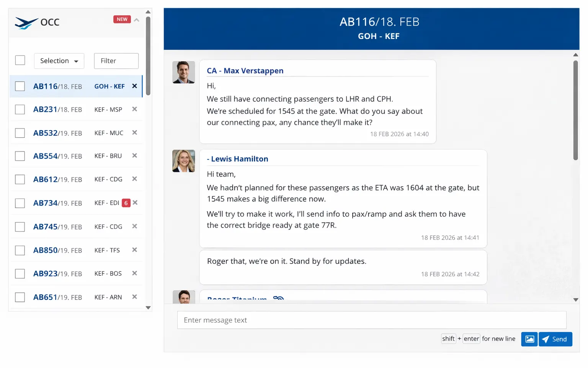This screenshot has height=368, width=588.
Task: Select the KEF - BOS route text
Action: tap(108, 274)
